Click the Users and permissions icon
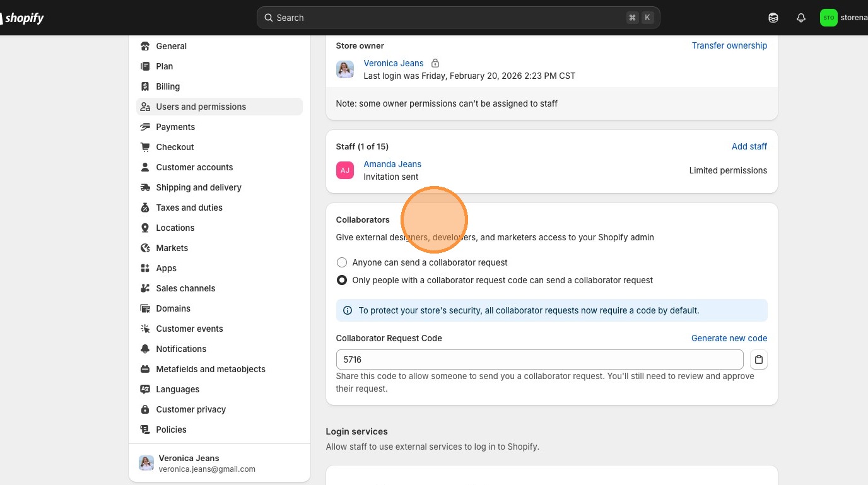The height and width of the screenshot is (485, 868). coord(145,107)
